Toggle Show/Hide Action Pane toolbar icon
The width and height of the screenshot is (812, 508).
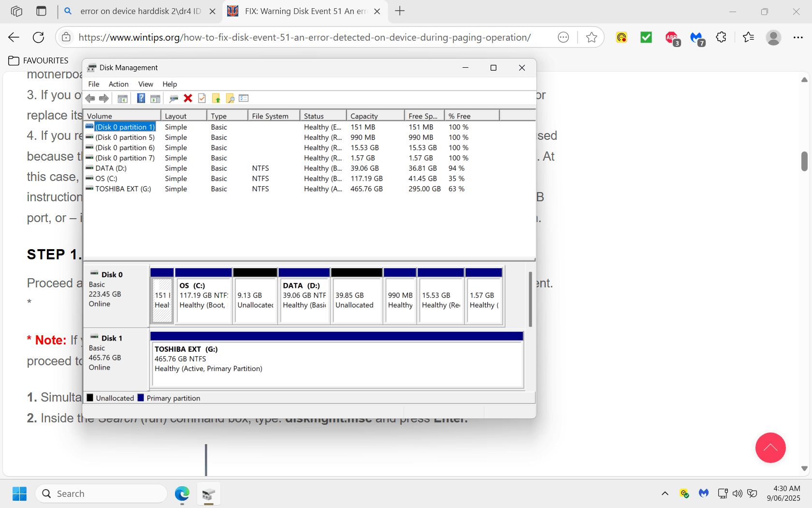(x=155, y=99)
